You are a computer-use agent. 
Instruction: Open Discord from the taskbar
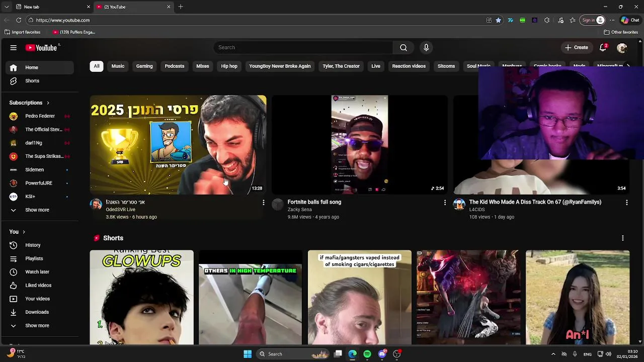point(382,354)
